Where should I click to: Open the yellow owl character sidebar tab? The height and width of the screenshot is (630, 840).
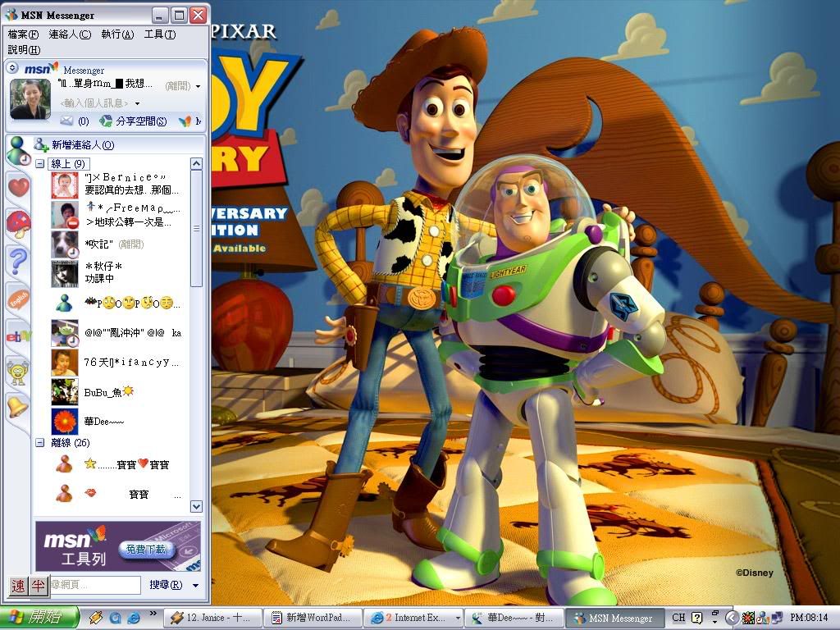tap(18, 372)
